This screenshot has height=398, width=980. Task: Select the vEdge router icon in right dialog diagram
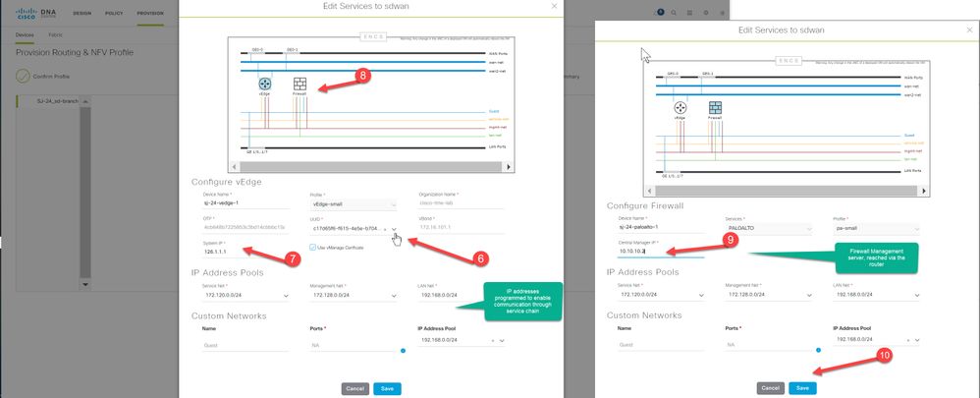coord(680,108)
